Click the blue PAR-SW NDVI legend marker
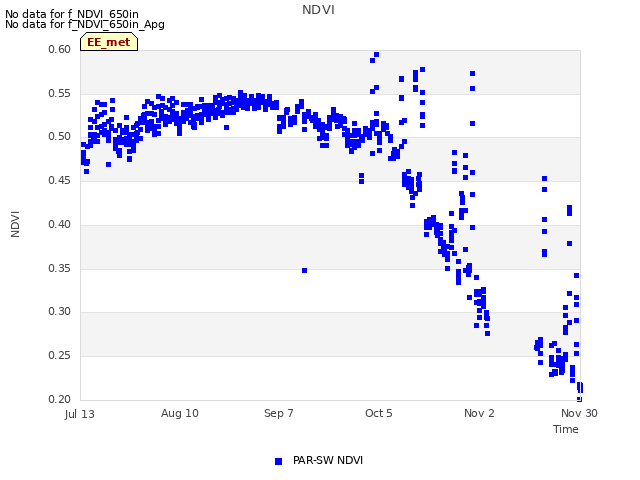 [278, 461]
